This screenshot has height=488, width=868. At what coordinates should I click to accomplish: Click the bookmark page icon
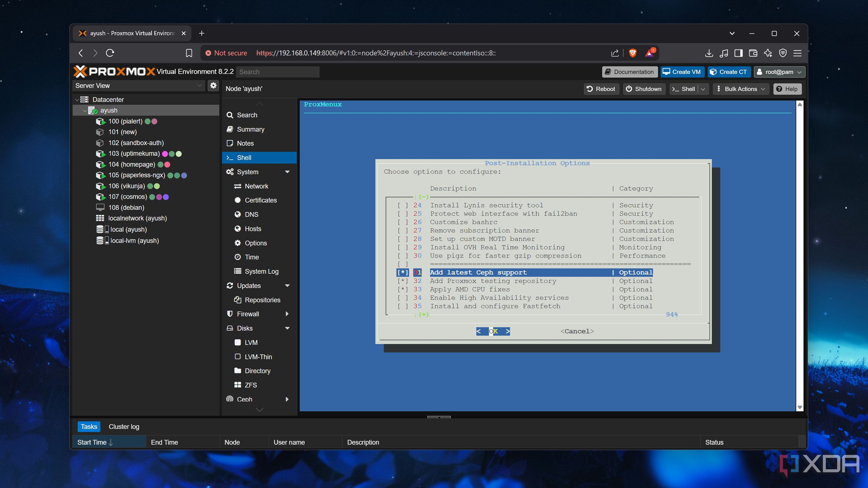189,53
